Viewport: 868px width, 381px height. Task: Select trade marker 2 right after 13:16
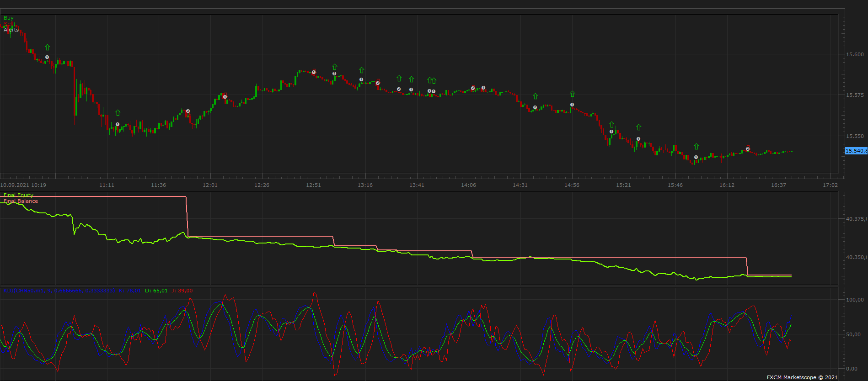[x=377, y=83]
